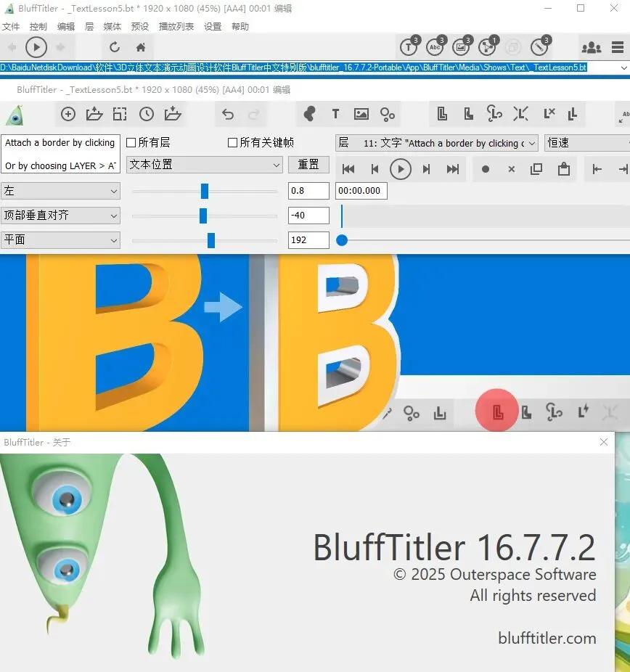Click the open show folder icon
This screenshot has height=672, width=630.
(x=94, y=114)
